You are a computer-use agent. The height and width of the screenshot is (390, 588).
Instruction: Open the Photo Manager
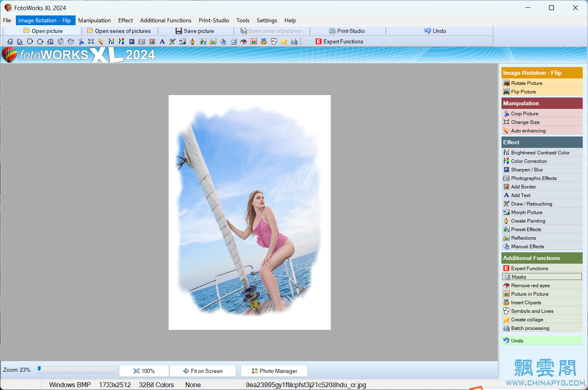[274, 371]
